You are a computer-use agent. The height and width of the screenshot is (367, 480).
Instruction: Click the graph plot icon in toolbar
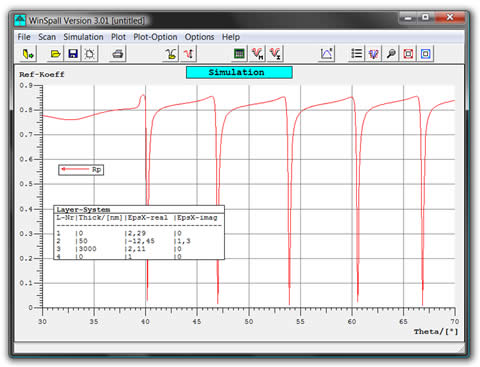(326, 54)
